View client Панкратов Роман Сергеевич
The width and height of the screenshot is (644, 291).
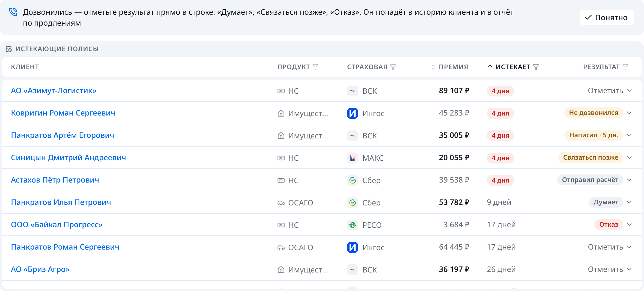(65, 247)
